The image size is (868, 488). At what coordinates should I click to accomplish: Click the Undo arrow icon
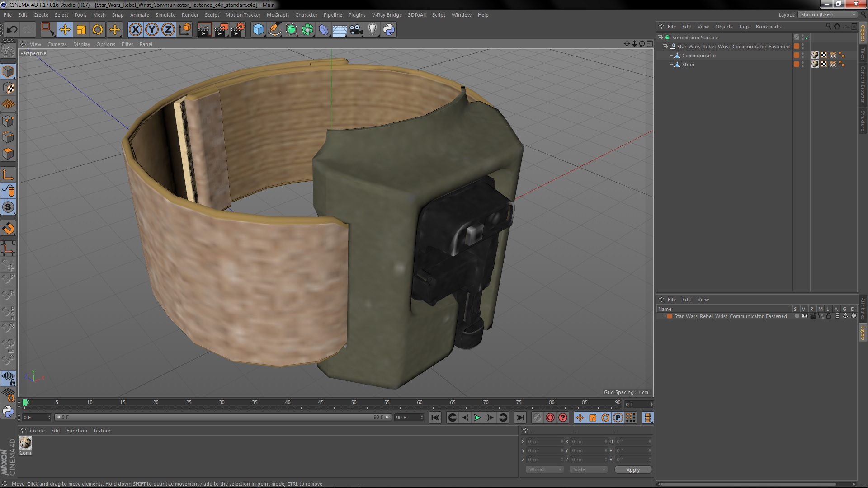tap(12, 30)
